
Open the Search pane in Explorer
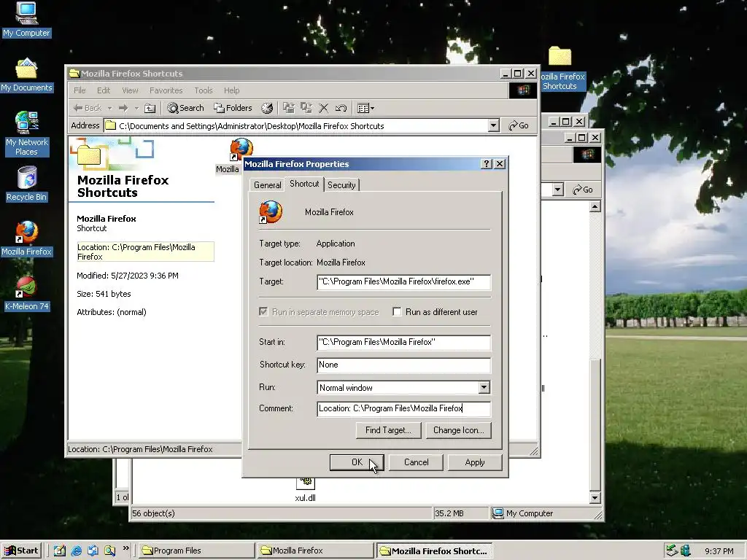(186, 108)
